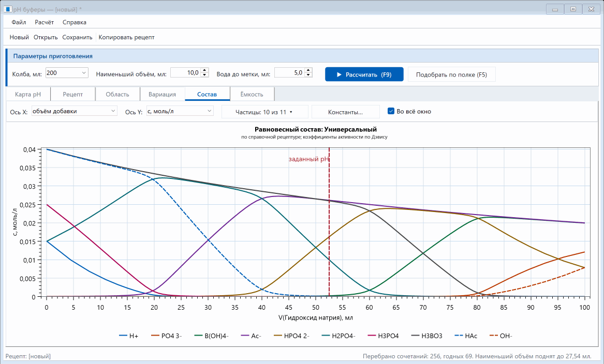604x364 pixels.
Task: Click the HAc dashed legend entry
Action: (466, 336)
